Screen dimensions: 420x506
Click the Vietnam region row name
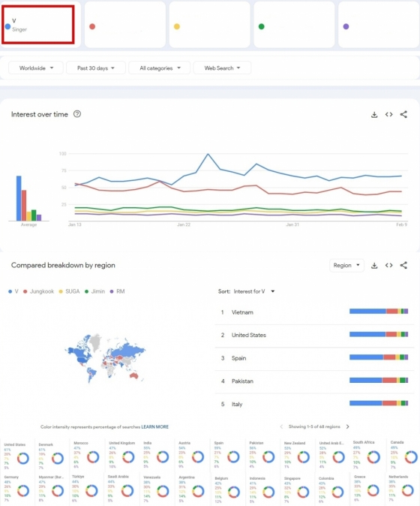point(242,312)
